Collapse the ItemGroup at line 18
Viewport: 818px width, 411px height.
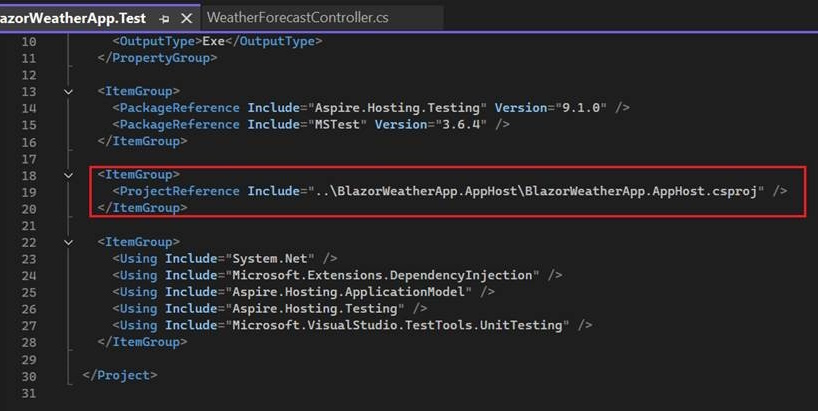(x=68, y=174)
